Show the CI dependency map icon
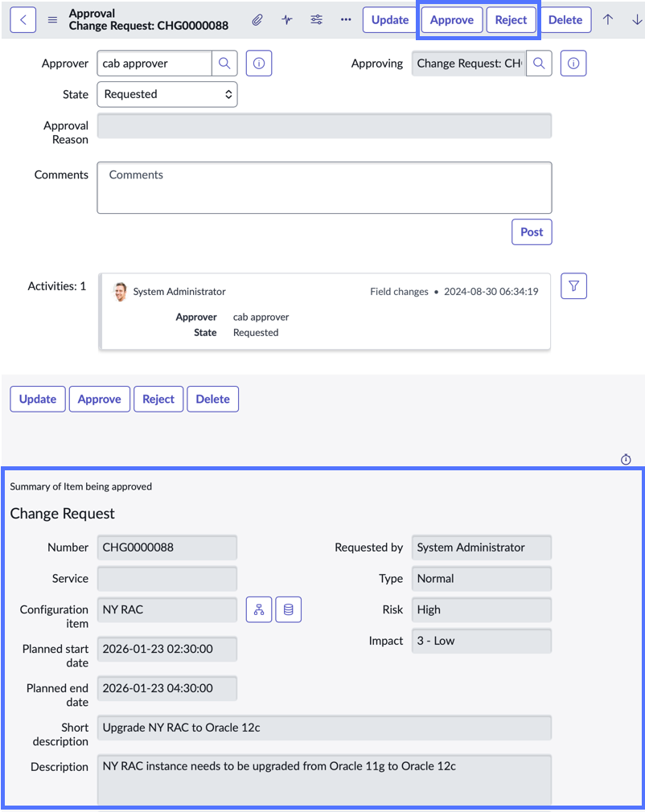This screenshot has height=812, width=645. coord(259,609)
